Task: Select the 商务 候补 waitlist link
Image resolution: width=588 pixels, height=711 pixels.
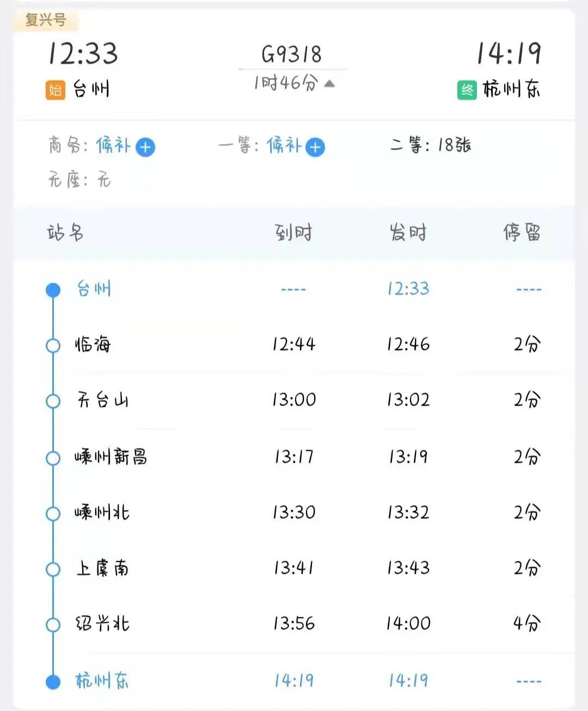Action: coord(113,145)
